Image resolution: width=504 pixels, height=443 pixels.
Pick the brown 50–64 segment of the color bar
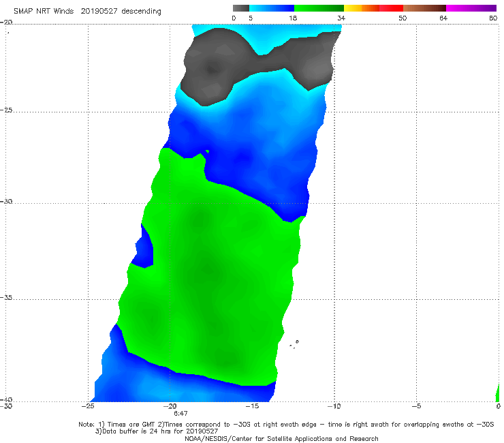(424, 8)
